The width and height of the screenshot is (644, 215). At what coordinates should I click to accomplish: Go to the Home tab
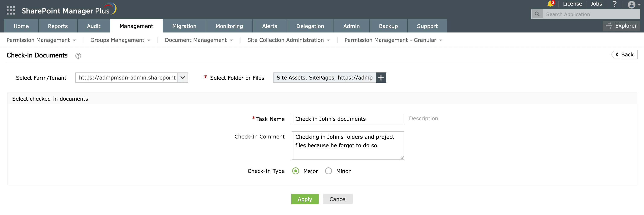coord(21,26)
